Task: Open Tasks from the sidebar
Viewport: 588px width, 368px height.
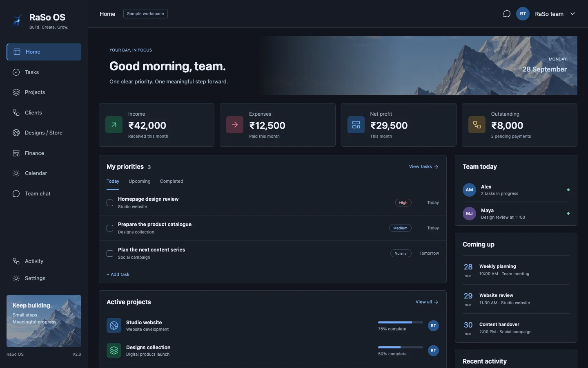Action: 44,72
